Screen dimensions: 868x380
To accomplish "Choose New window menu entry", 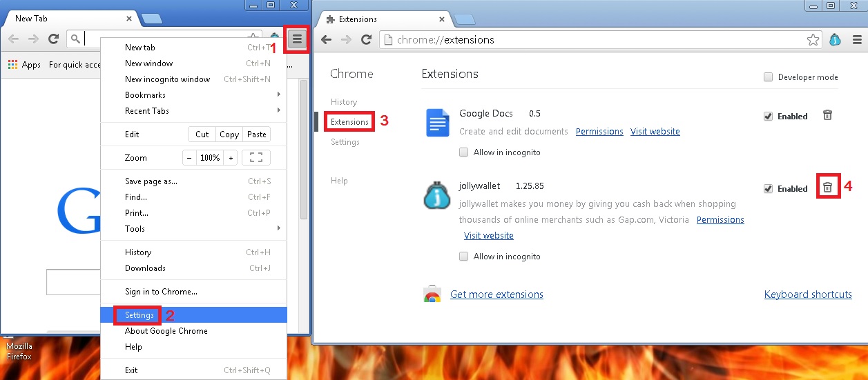I will [x=193, y=63].
